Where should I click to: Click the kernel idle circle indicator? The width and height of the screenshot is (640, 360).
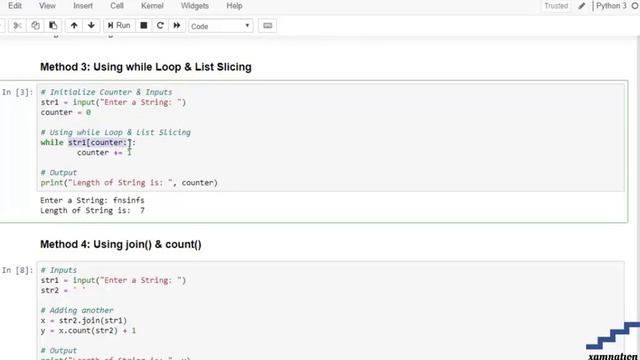coord(635,6)
